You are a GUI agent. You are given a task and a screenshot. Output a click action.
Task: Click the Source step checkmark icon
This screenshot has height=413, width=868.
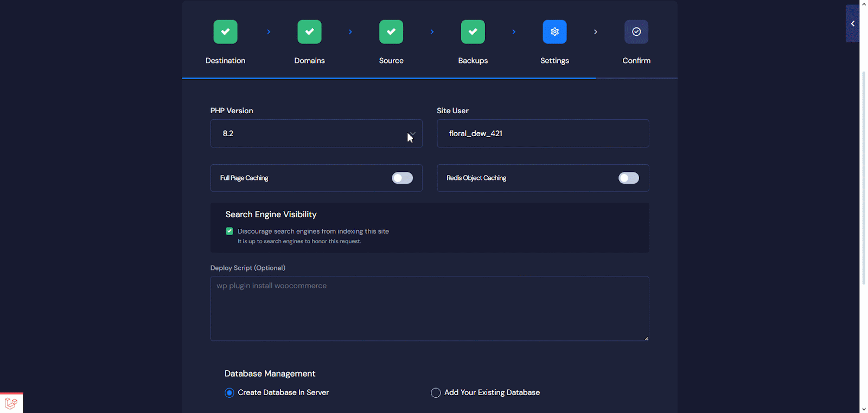[x=391, y=32]
